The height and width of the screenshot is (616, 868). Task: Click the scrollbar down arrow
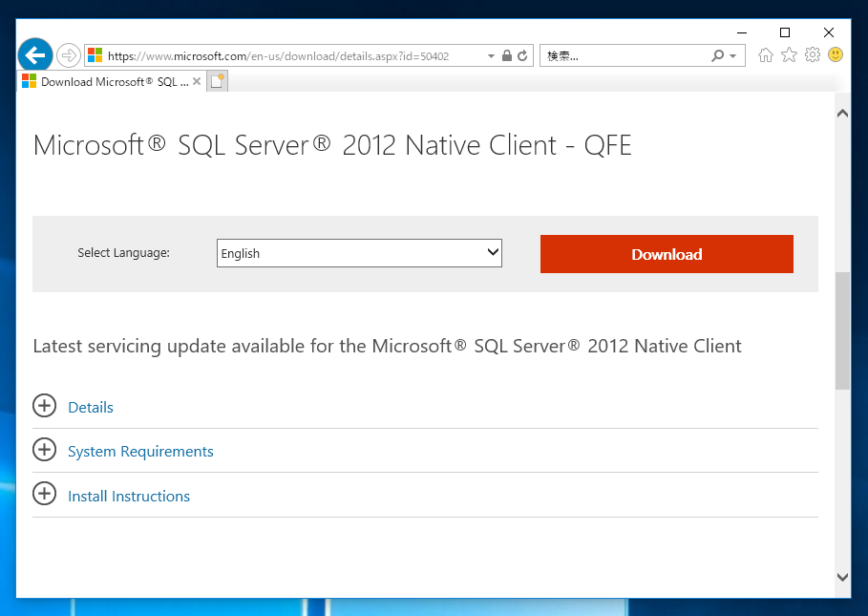842,577
